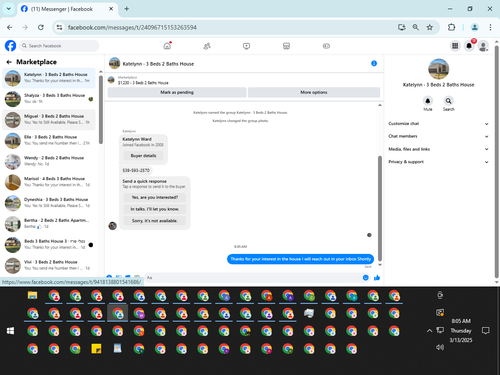
Task: Open the taskbar clock showing 8:05 AM
Action: (x=461, y=330)
